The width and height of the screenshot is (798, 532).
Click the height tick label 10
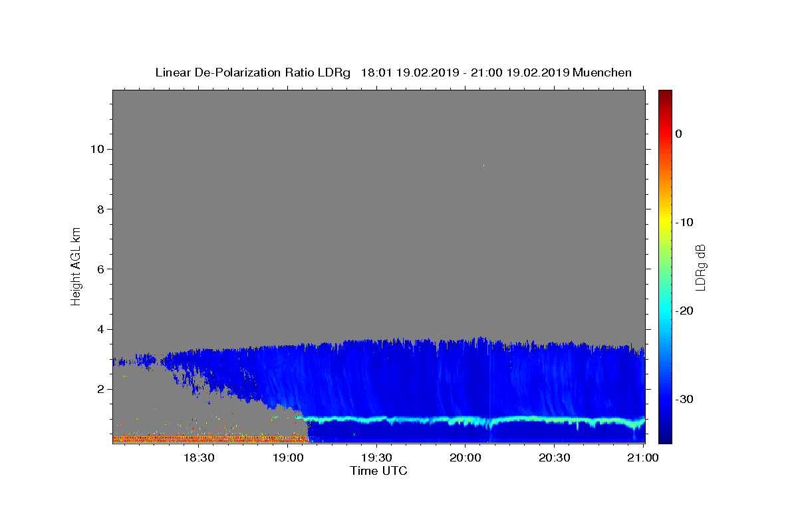(97, 149)
